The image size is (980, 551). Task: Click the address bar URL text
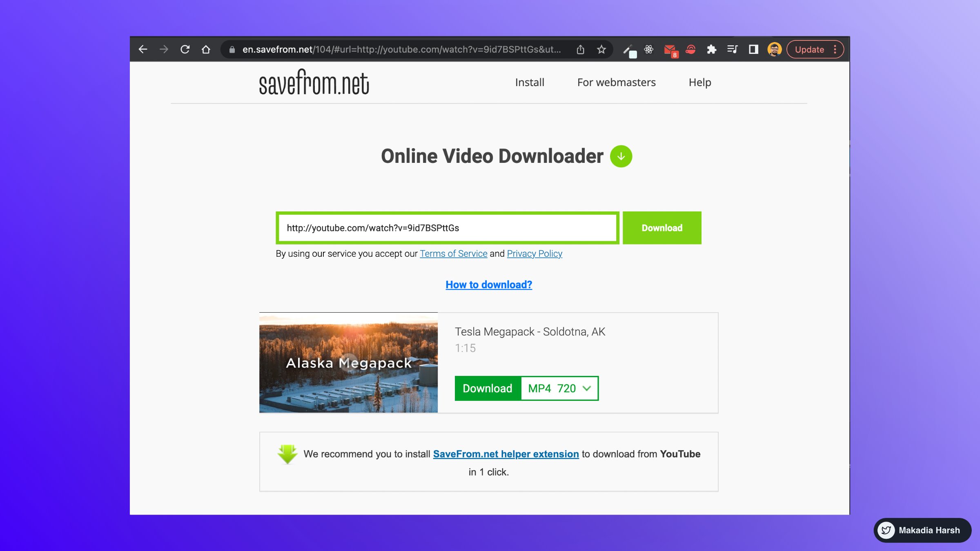pos(401,49)
